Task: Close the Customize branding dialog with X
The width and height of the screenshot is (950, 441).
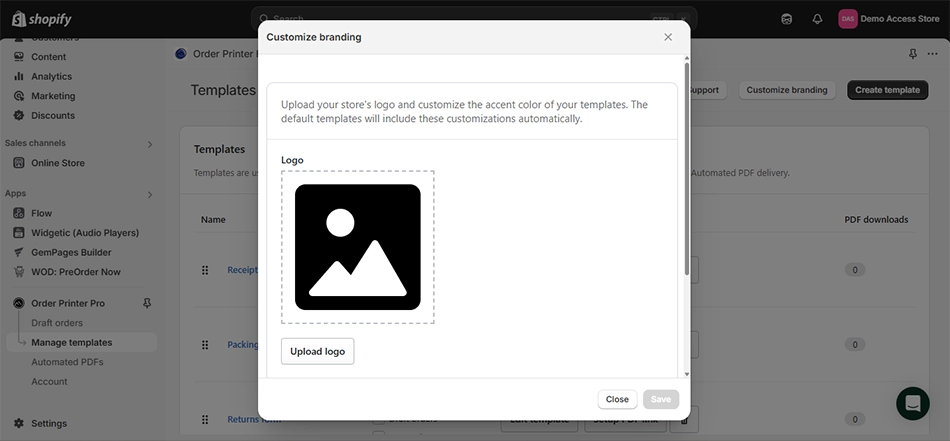Action: click(668, 37)
